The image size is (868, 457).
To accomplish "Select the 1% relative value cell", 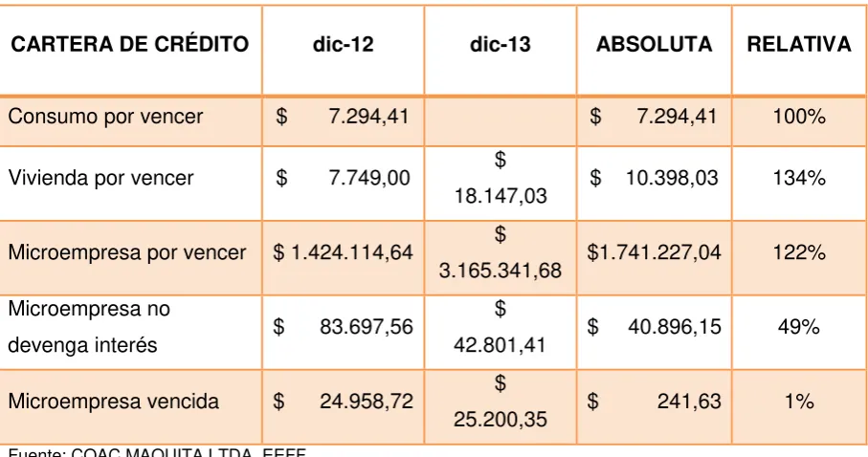I will pos(799,406).
